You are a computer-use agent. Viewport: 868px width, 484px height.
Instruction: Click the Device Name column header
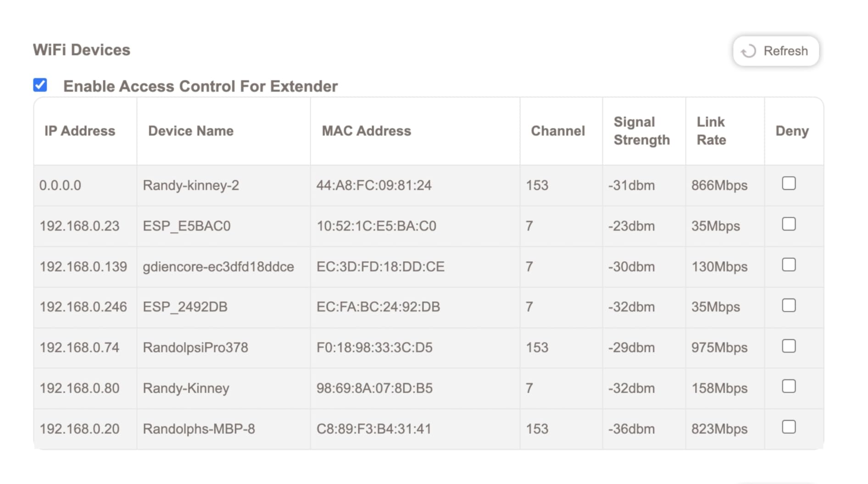tap(191, 131)
